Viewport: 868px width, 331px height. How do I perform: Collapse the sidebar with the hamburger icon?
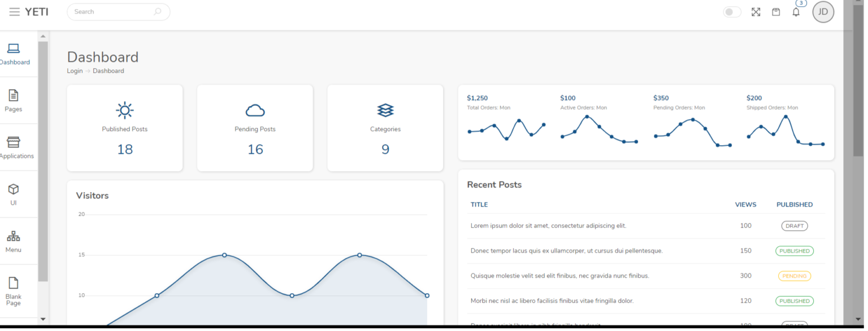[x=15, y=11]
